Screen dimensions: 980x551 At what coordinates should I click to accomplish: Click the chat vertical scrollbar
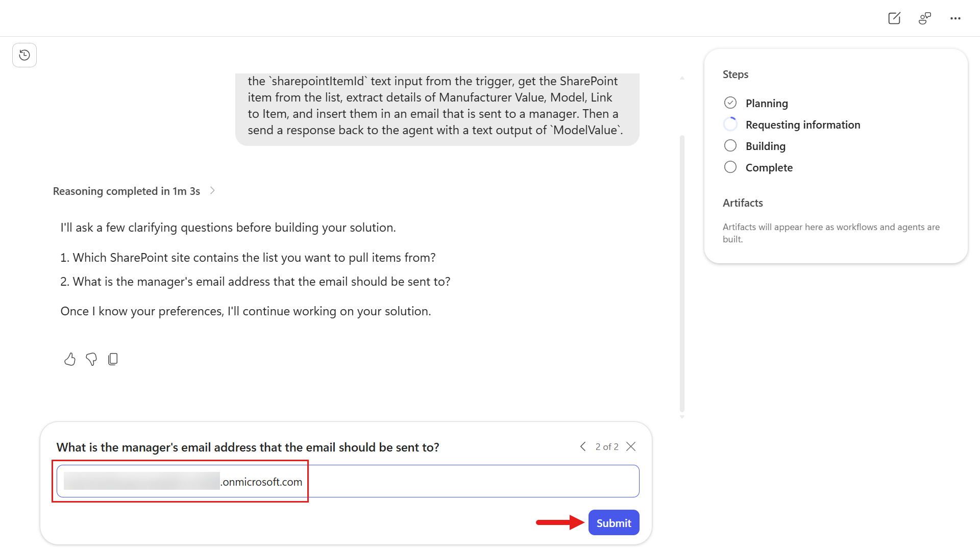[x=682, y=273]
